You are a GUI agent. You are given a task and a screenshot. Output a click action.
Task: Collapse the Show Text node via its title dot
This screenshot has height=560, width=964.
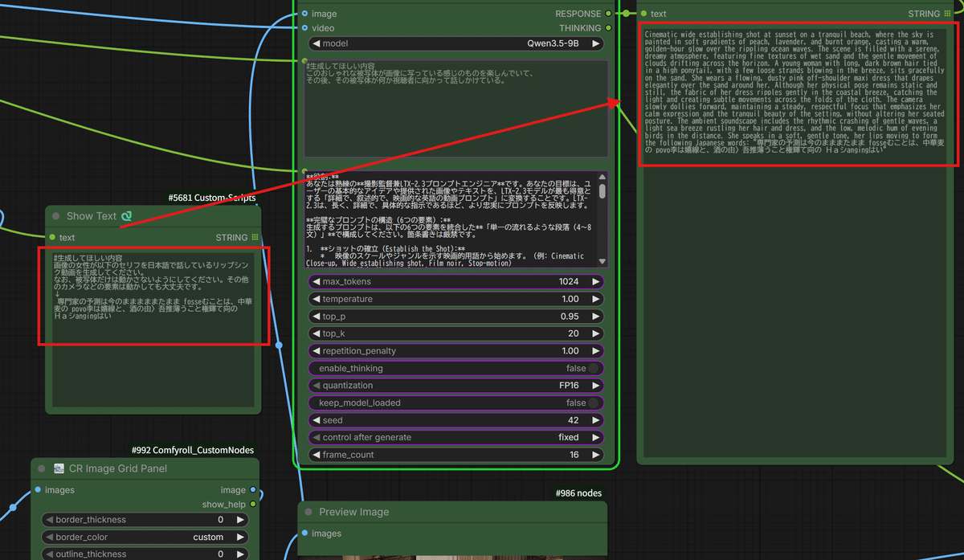(56, 216)
